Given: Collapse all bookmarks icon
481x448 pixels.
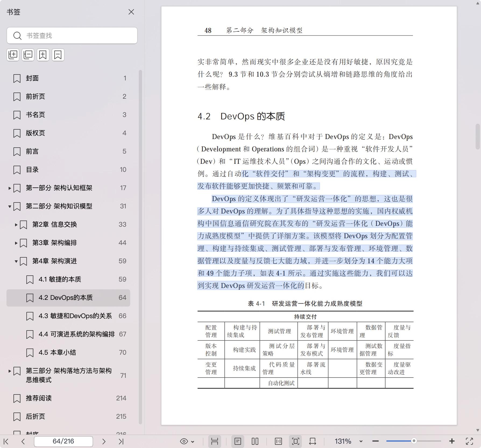Looking at the screenshot, I should click(x=28, y=55).
